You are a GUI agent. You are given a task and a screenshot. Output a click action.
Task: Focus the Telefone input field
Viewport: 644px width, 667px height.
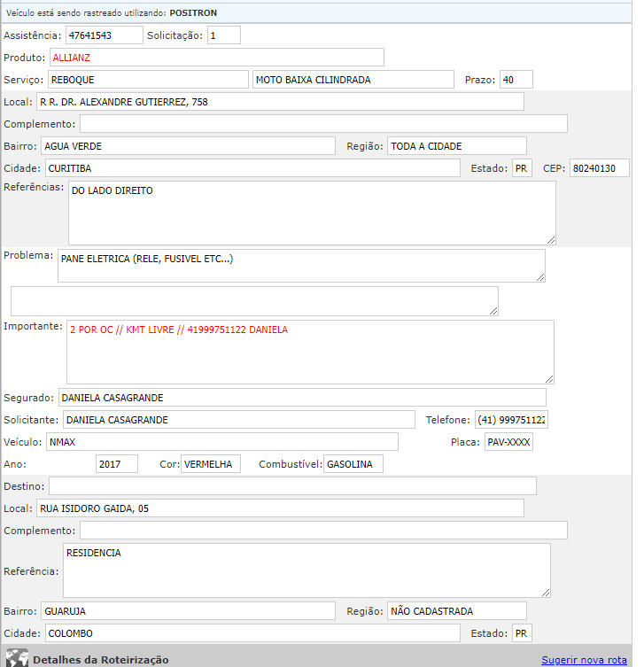click(511, 420)
